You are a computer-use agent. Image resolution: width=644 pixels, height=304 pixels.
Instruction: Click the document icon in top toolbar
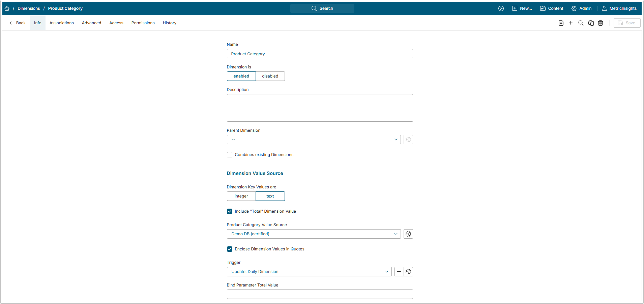tap(561, 23)
